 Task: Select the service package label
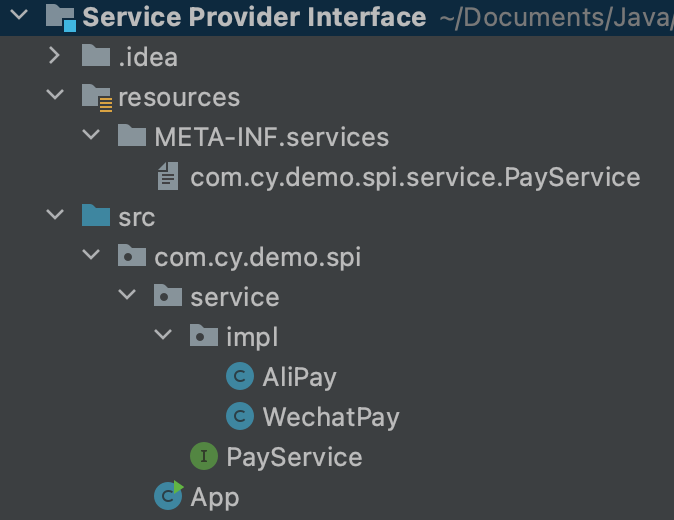(234, 297)
